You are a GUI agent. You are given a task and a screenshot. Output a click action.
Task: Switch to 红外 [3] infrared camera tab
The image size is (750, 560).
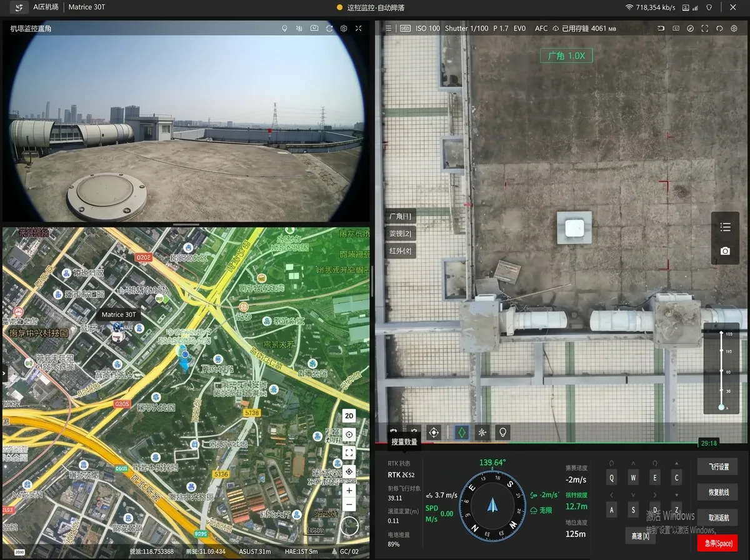[x=401, y=251]
